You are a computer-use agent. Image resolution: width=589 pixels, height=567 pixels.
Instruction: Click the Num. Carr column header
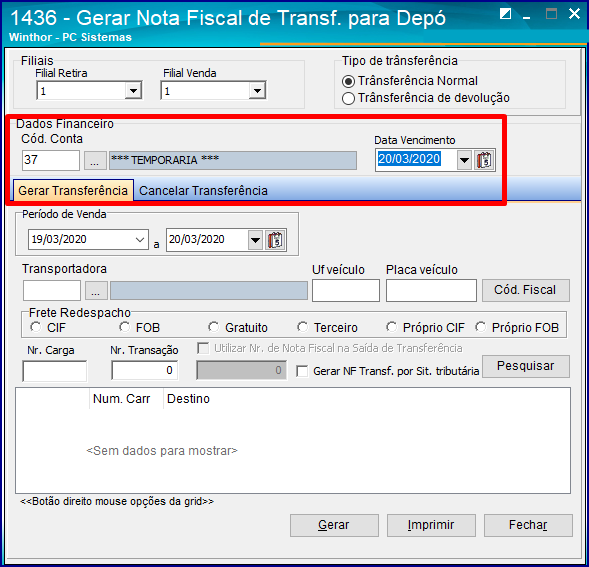pyautogui.click(x=121, y=399)
